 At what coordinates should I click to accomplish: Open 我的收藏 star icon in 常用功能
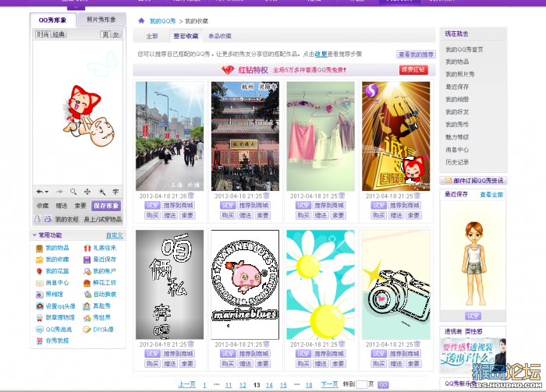coord(39,260)
